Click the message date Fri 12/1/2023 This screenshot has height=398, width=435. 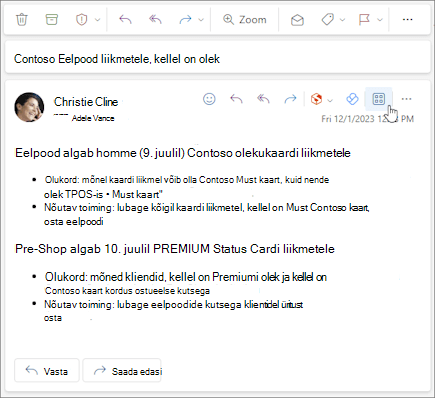tap(367, 119)
